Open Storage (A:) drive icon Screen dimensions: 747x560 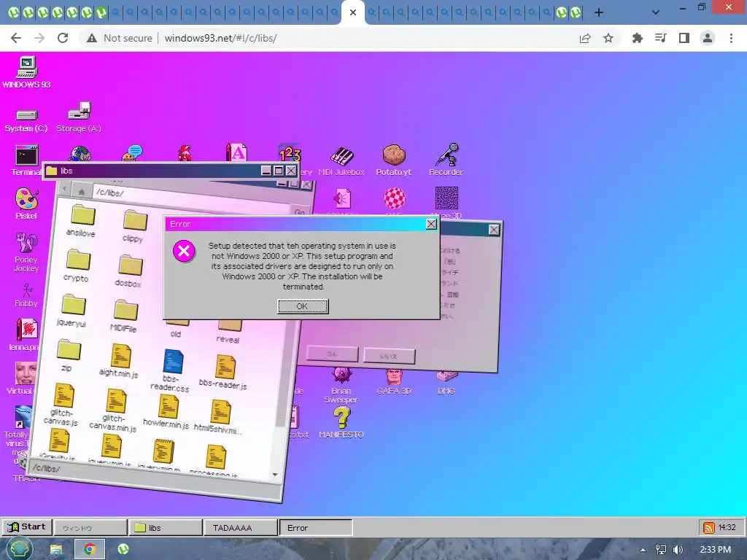pos(79,117)
